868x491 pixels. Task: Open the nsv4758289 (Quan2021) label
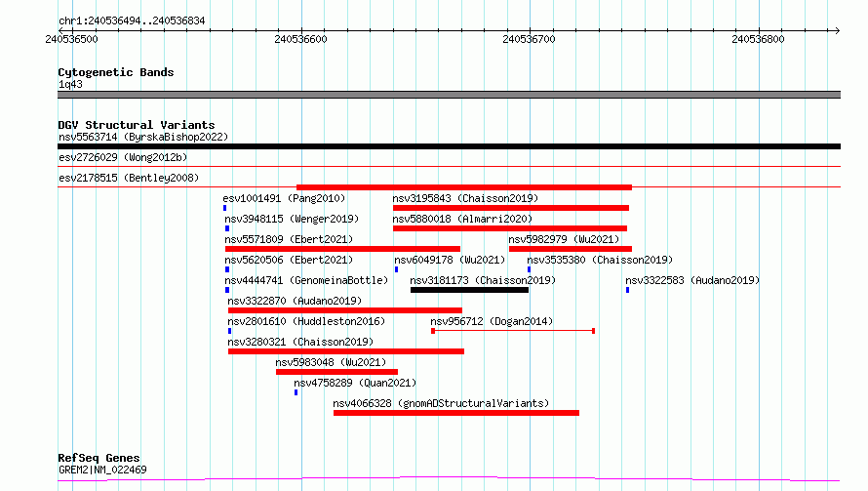pyautogui.click(x=355, y=383)
